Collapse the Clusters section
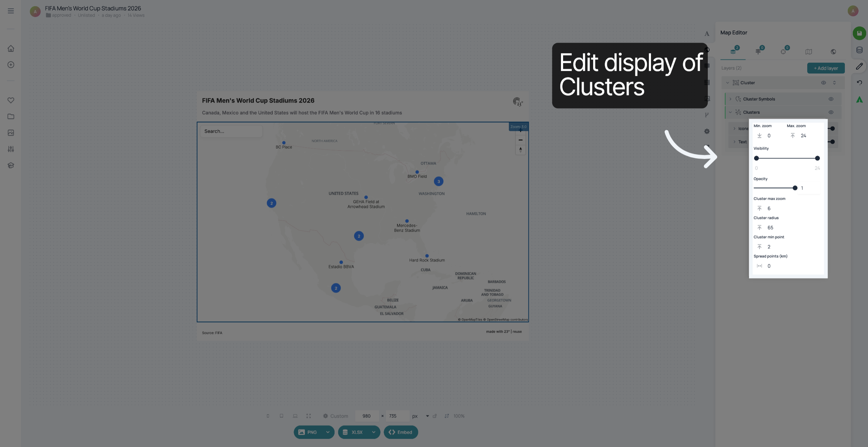The image size is (868, 447). [731, 113]
